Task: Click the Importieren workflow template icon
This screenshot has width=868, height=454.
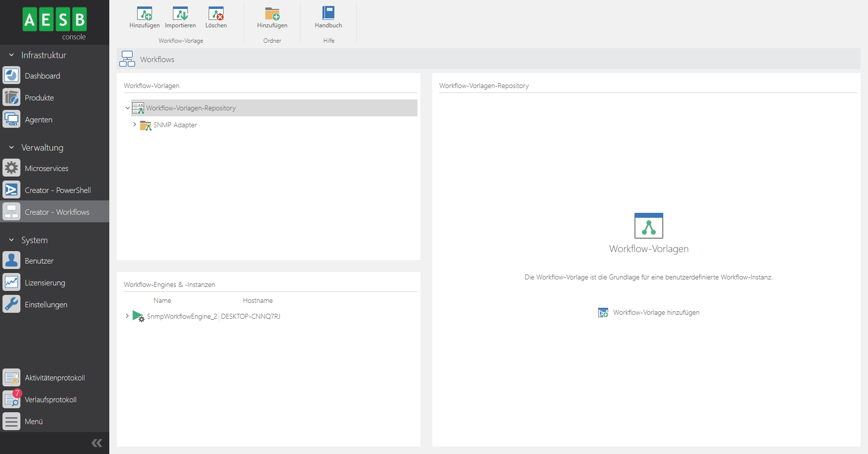Action: pyautogui.click(x=180, y=14)
